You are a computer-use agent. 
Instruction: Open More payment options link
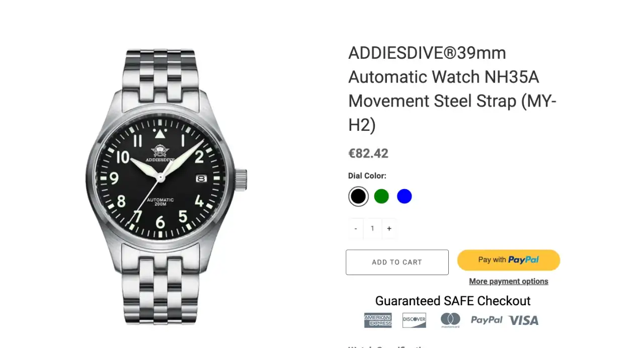[508, 281]
